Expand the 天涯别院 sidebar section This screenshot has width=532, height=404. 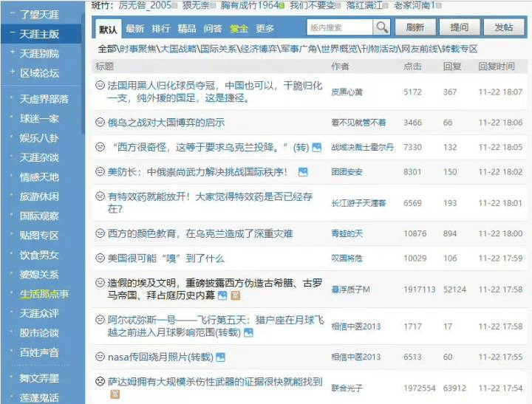coord(13,53)
